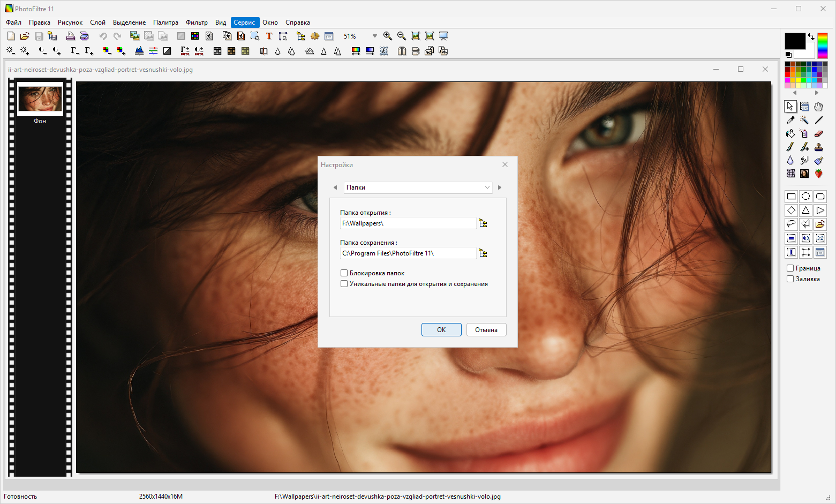Open the Фильтр menu

click(197, 22)
